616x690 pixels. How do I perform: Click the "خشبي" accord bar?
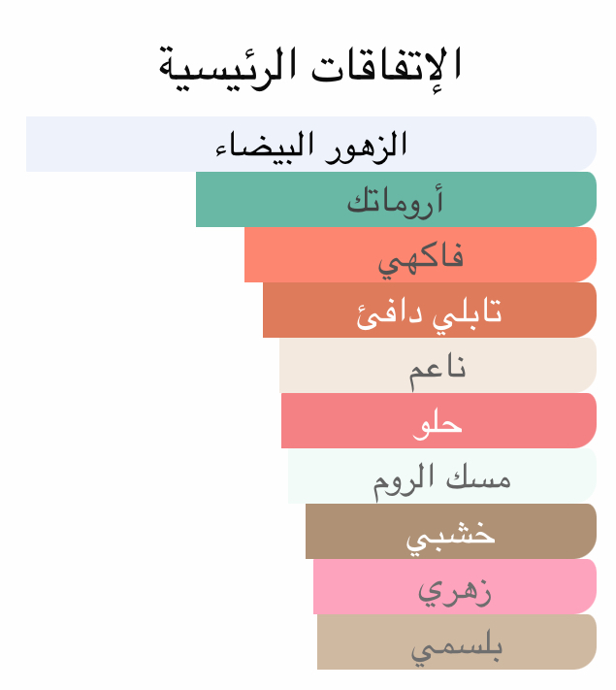click(450, 532)
